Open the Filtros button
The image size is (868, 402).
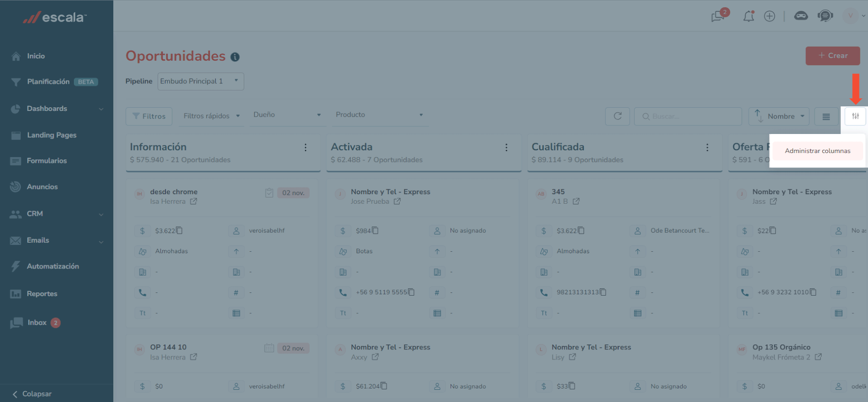pyautogui.click(x=149, y=116)
